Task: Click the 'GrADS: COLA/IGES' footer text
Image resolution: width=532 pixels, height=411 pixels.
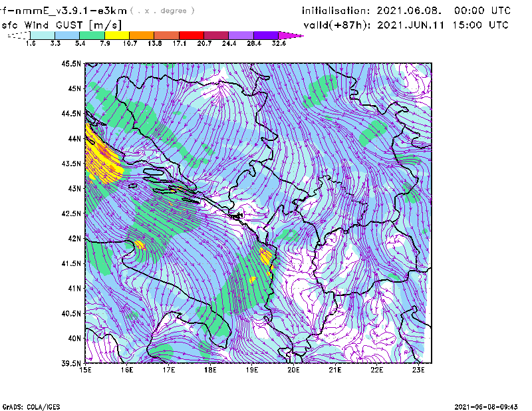Action: 31,407
